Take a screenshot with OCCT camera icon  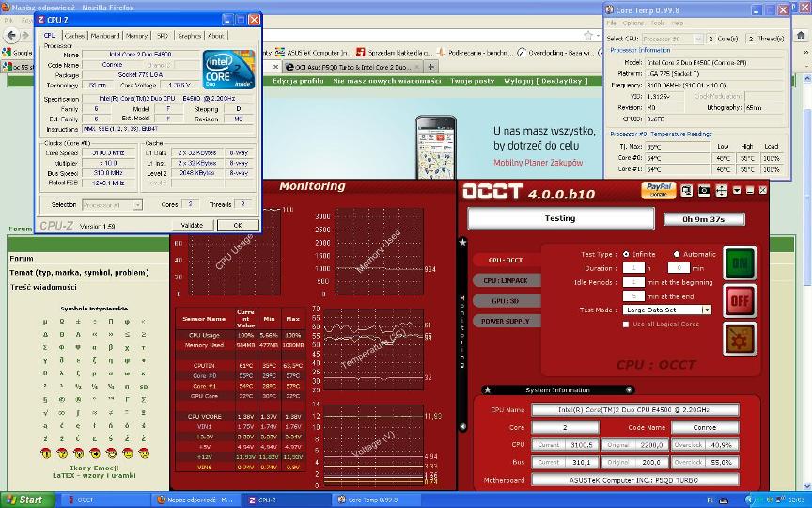pos(704,191)
